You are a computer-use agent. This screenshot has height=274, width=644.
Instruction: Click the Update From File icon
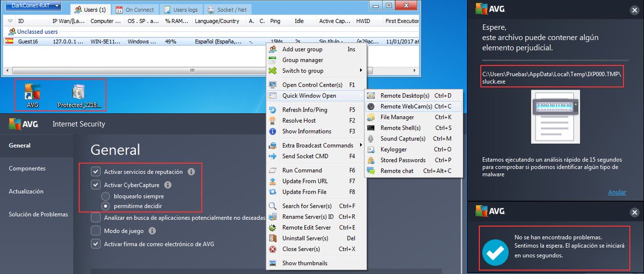pos(273,192)
